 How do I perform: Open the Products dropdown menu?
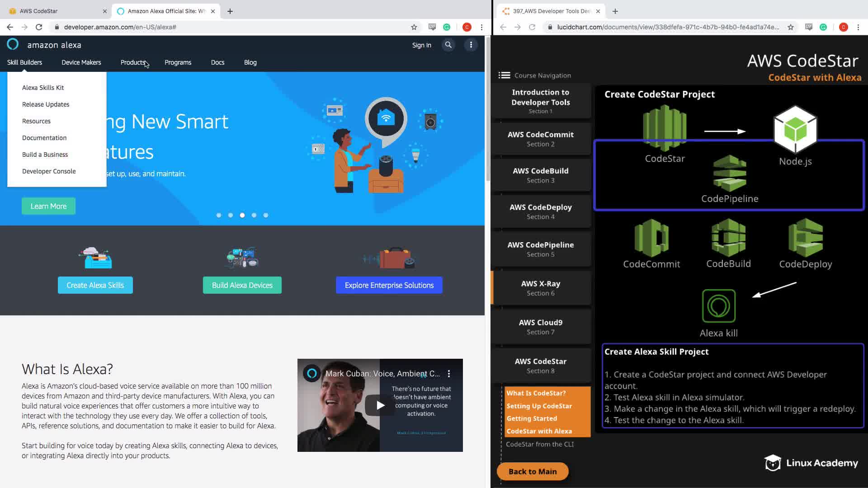pos(133,62)
